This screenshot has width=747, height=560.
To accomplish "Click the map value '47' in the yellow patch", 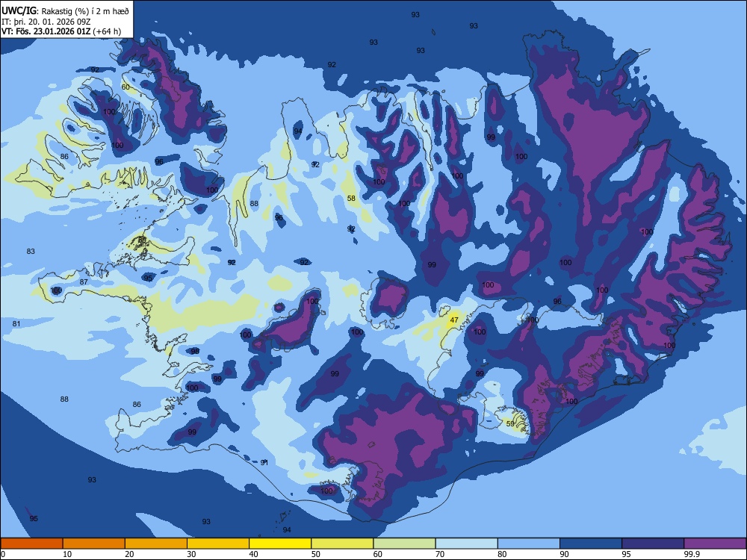I will (x=454, y=320).
